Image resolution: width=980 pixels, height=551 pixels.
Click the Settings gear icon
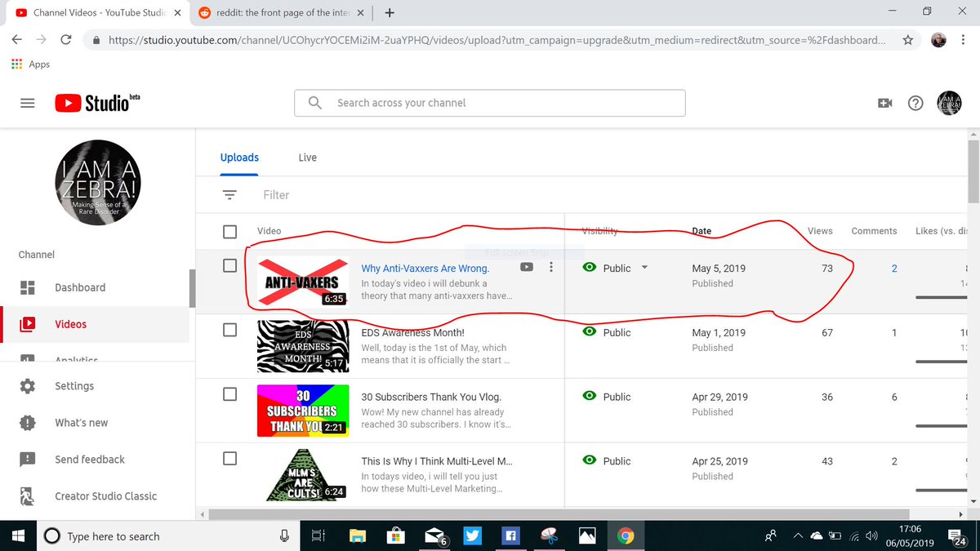point(27,386)
